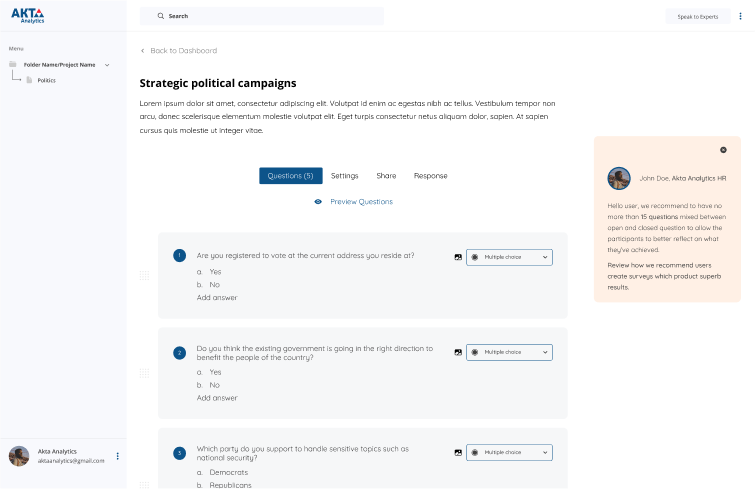Open question 2 Multiple choice dropdown
The image size is (755, 489).
click(x=509, y=352)
